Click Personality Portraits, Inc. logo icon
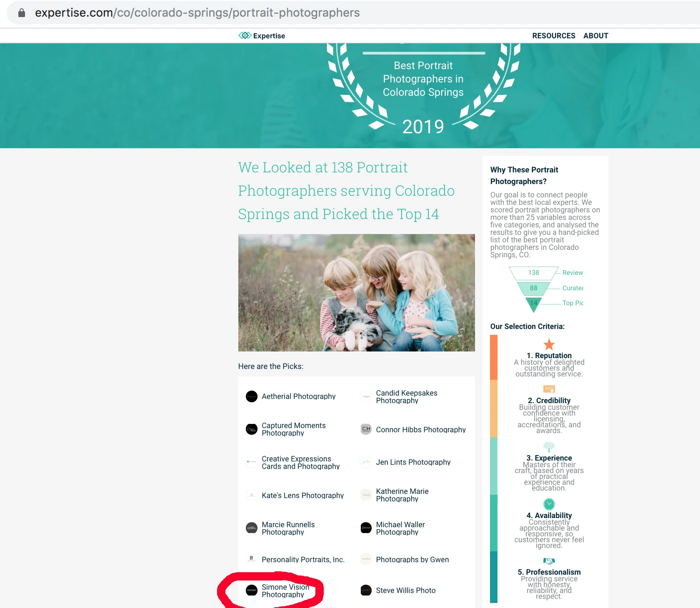Viewport: 700px width, 608px height. (252, 559)
